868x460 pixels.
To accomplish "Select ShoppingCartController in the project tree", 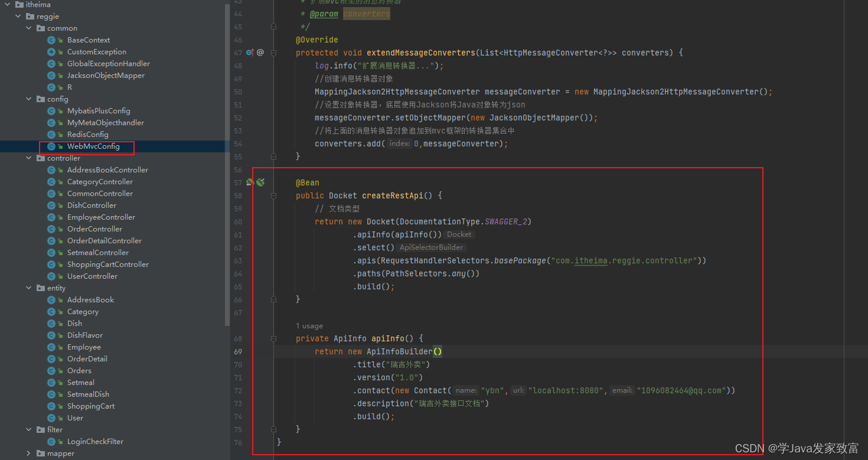I will click(108, 265).
